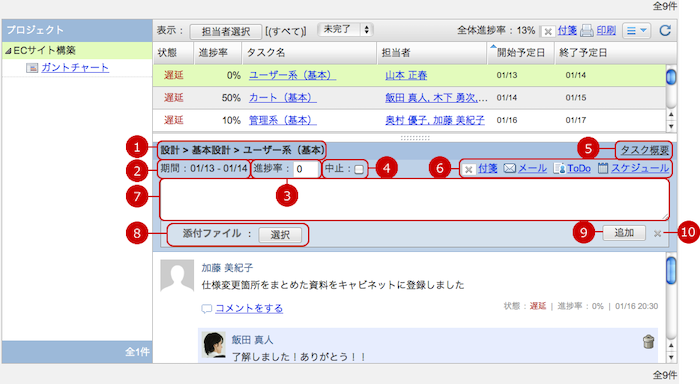Open task 管理系（基本）
Image resolution: width=700 pixels, height=384 pixels.
pyautogui.click(x=282, y=120)
